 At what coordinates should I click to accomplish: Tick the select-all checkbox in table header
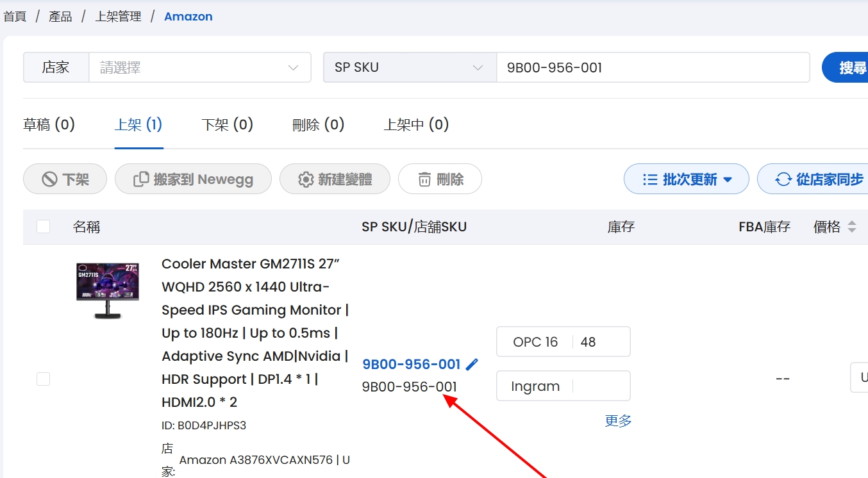click(43, 226)
